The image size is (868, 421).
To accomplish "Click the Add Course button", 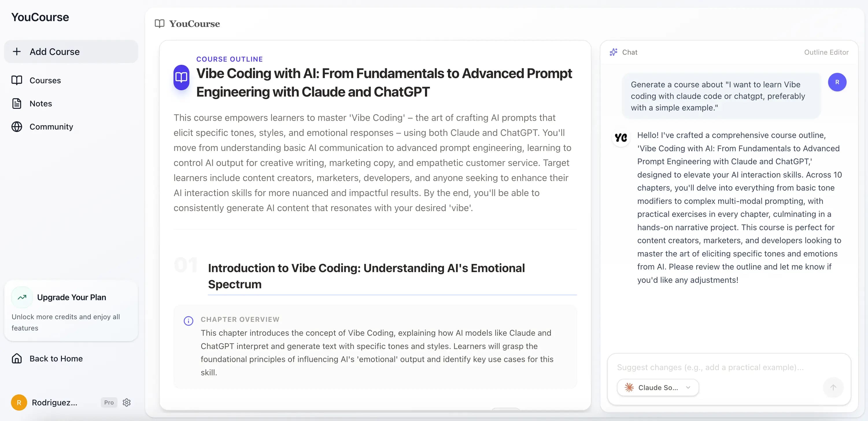I will point(71,51).
